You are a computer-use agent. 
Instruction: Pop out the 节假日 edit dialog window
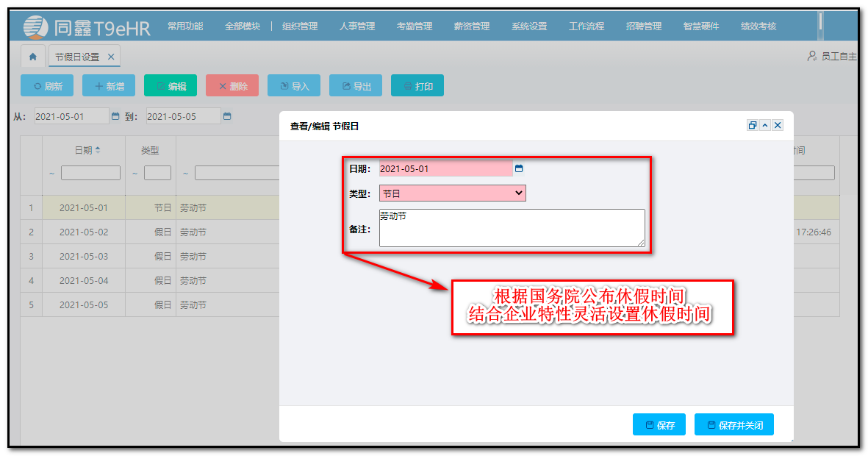pyautogui.click(x=752, y=125)
